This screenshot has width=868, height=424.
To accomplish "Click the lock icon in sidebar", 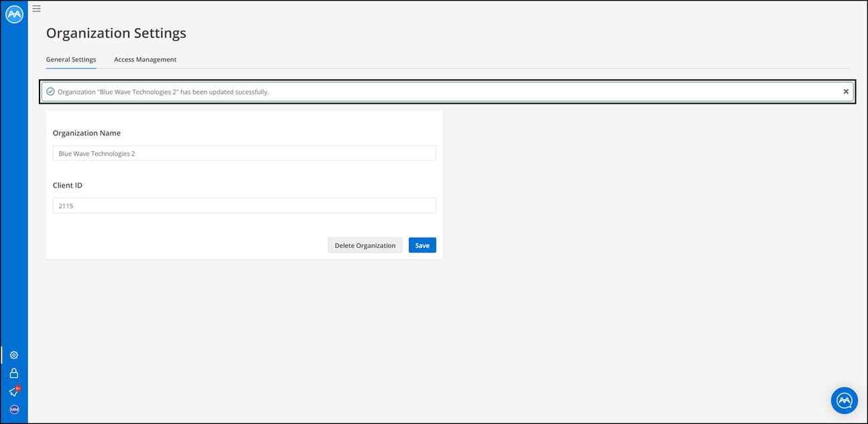I will [x=14, y=373].
